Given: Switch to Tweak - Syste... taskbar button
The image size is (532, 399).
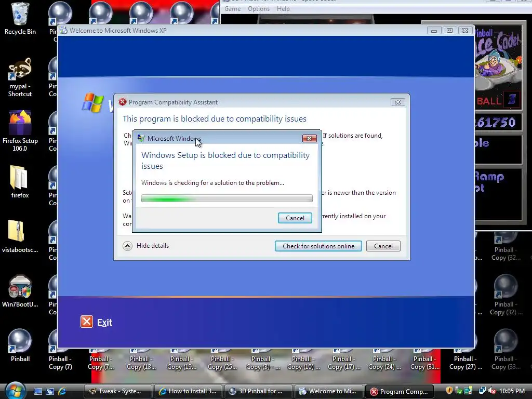Looking at the screenshot, I should tap(118, 391).
